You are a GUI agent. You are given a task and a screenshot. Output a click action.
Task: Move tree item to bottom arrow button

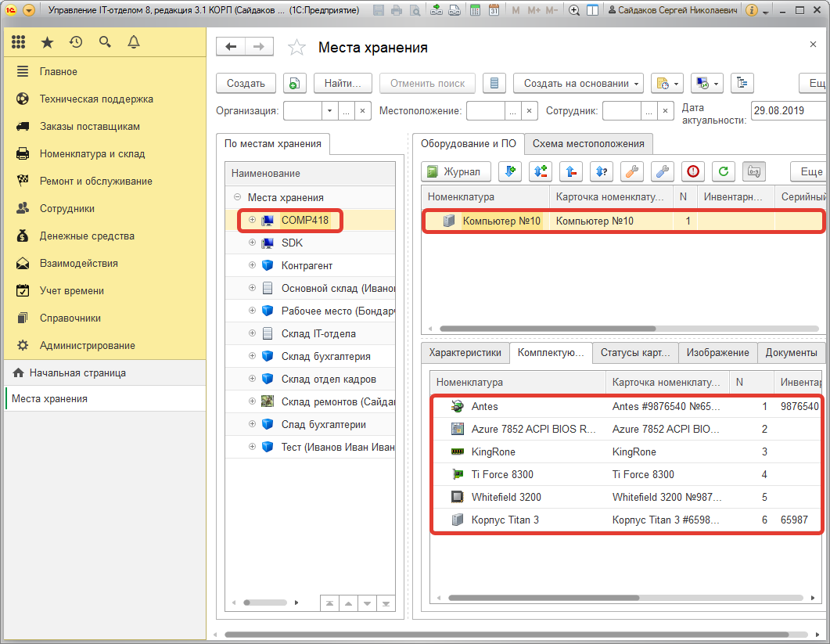tap(386, 603)
